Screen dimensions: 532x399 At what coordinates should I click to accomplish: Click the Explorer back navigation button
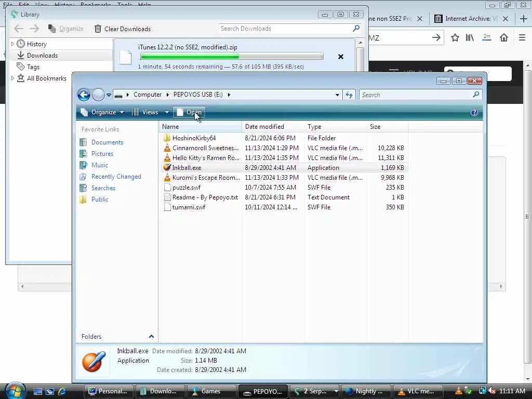tap(84, 95)
